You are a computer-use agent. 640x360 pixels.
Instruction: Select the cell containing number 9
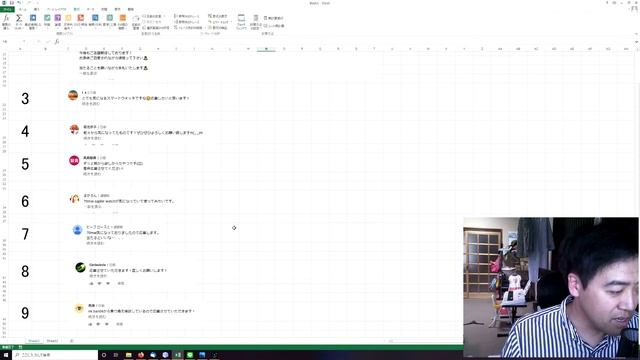25,313
